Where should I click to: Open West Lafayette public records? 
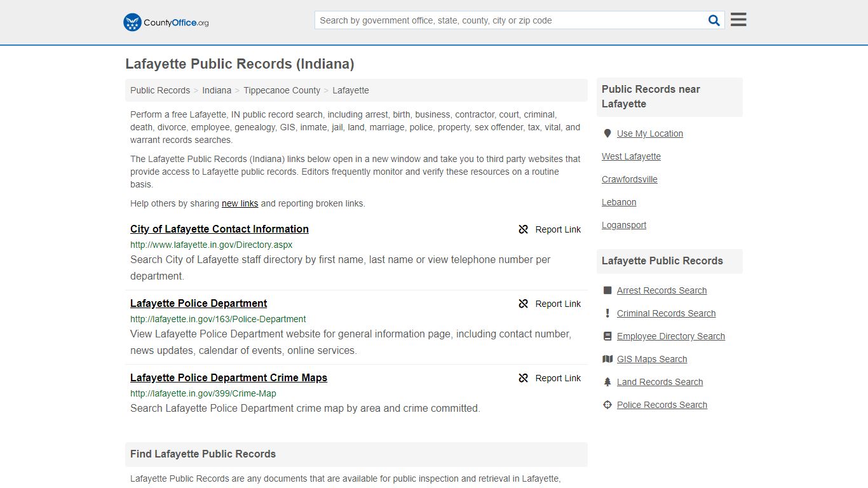(x=631, y=156)
